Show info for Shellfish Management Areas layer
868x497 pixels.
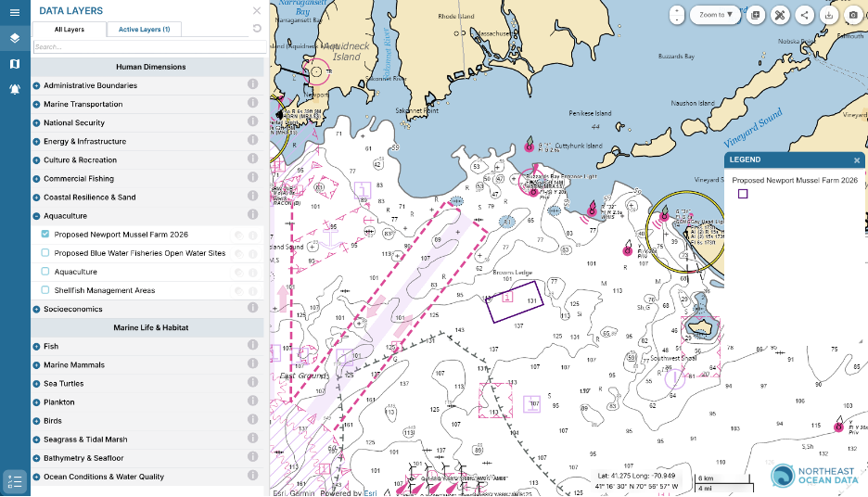[253, 291]
